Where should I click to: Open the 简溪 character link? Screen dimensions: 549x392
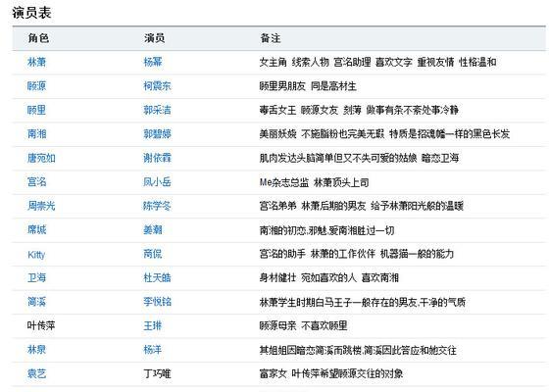[x=36, y=302]
